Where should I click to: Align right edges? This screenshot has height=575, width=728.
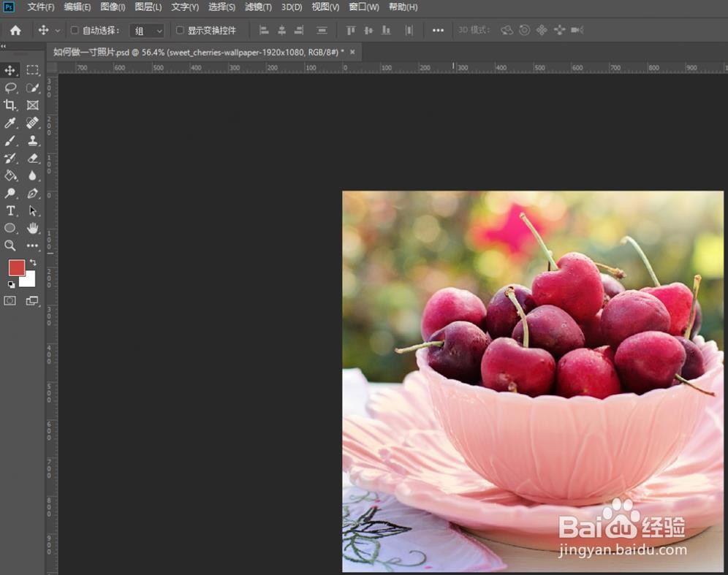(299, 30)
